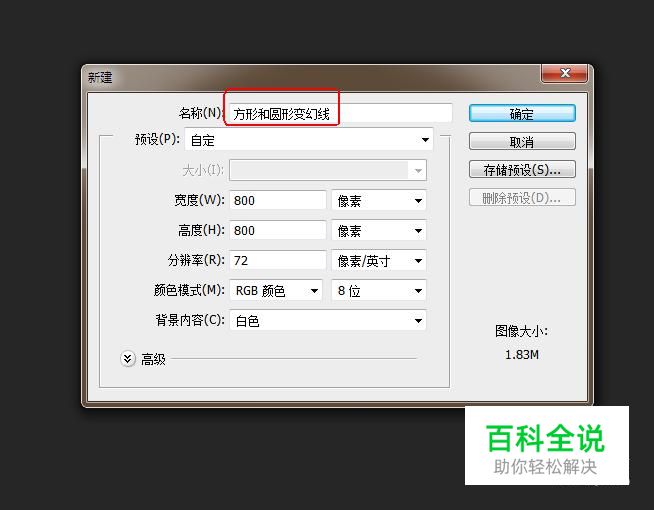Viewport: 654px width, 510px height.
Task: Close the 新建 dialog with X
Action: [565, 73]
